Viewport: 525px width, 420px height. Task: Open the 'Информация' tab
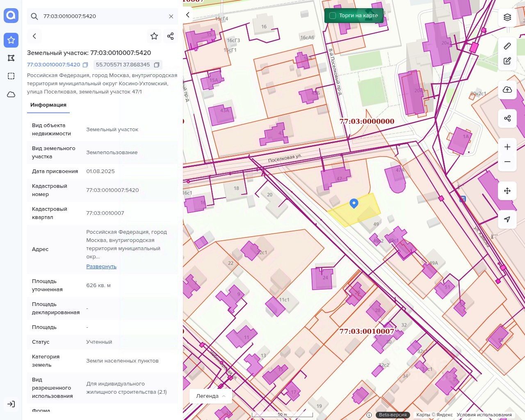tap(48, 105)
